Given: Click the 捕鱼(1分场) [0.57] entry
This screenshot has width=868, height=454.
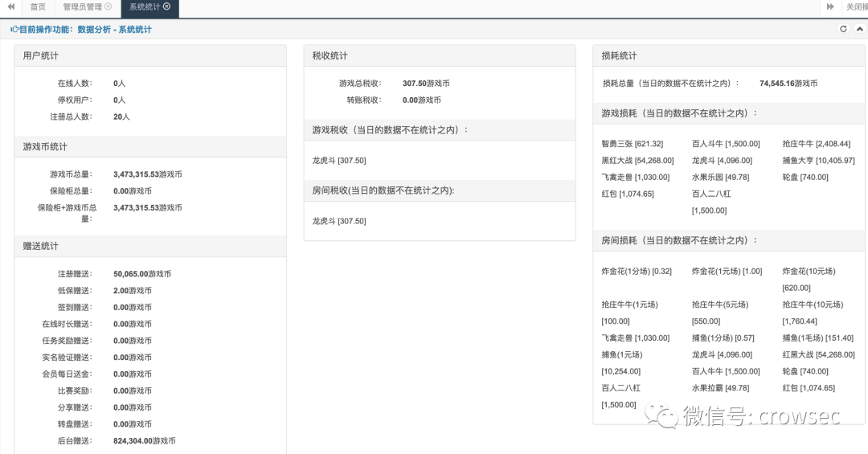Looking at the screenshot, I should (723, 337).
